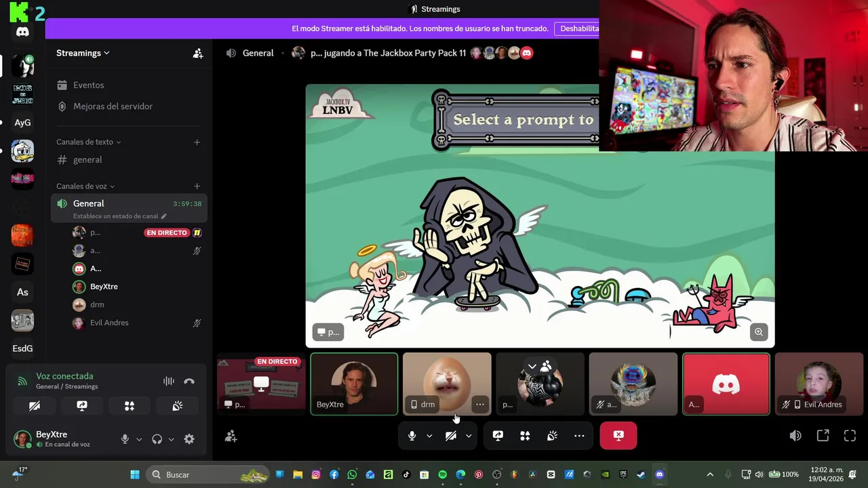Toggle microphone mute in user panel
This screenshot has width=868, height=488.
click(x=125, y=439)
